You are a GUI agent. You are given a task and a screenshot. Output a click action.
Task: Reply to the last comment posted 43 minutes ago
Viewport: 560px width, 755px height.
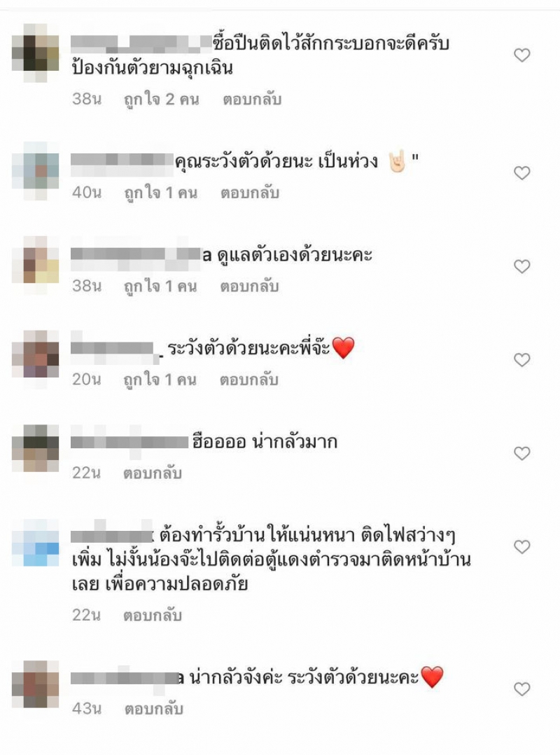[x=153, y=709]
